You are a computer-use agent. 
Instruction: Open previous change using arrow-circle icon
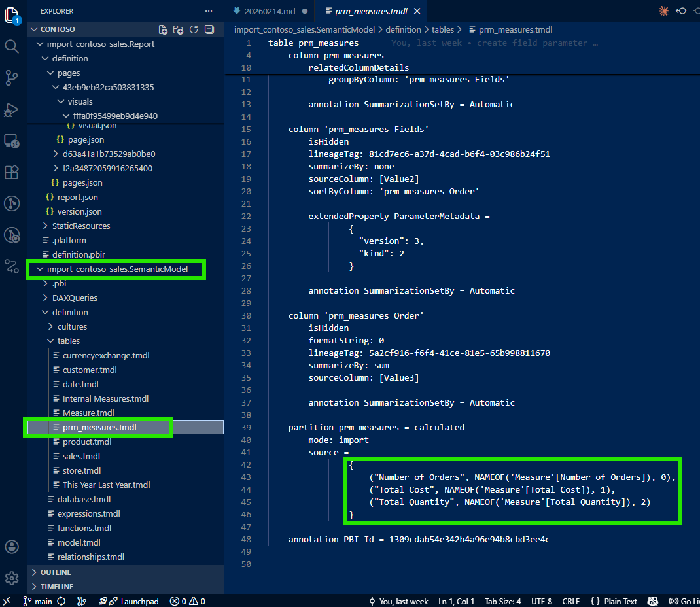tap(681, 10)
